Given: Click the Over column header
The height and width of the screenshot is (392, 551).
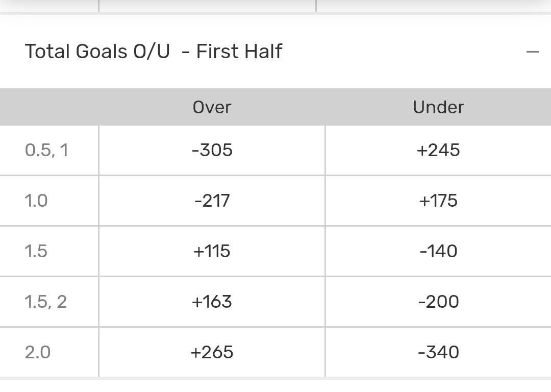Looking at the screenshot, I should tap(212, 107).
